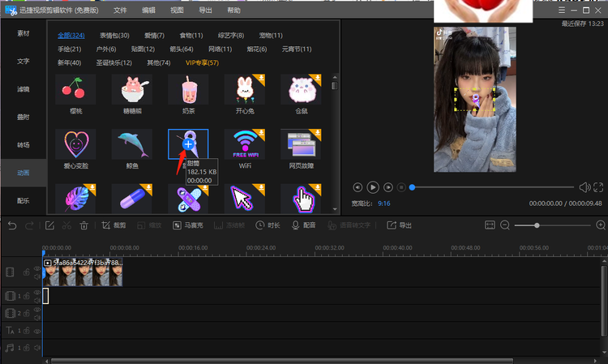Fit the timeline to window icon

coord(490,225)
